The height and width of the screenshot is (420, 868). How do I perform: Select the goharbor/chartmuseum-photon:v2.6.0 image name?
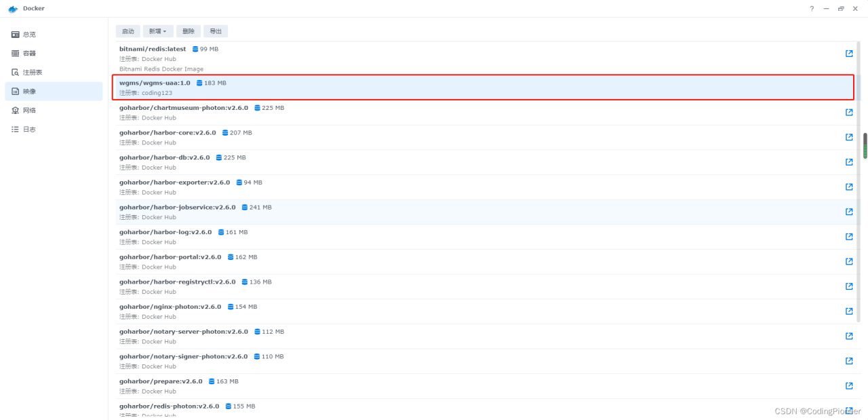point(184,108)
